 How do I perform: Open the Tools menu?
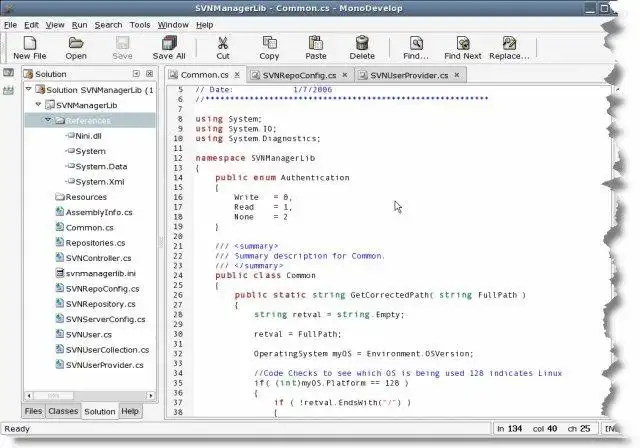[140, 25]
